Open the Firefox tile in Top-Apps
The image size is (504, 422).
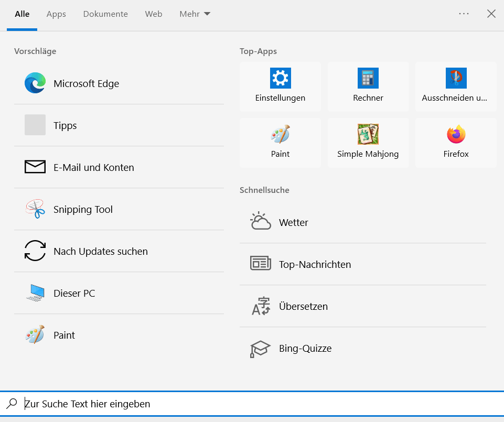tap(456, 143)
